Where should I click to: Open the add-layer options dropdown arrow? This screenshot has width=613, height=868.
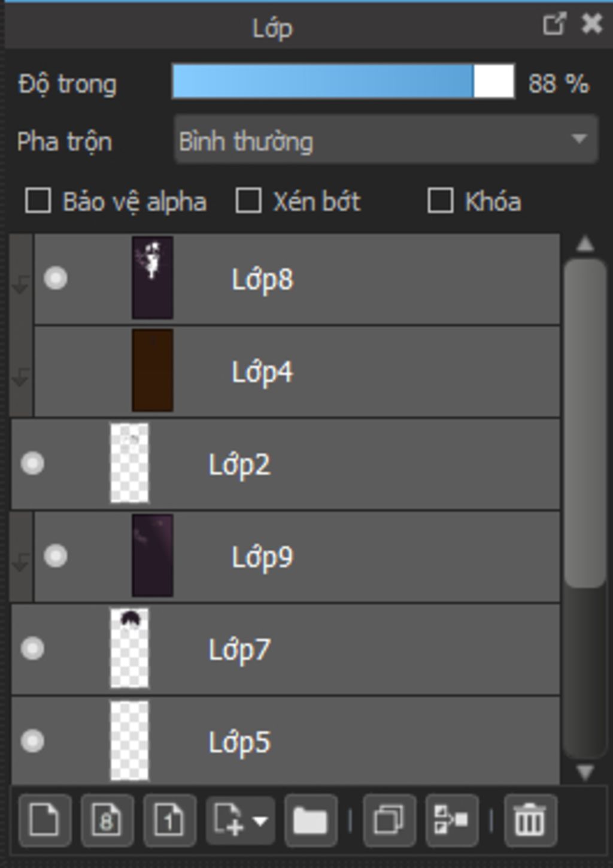click(261, 821)
